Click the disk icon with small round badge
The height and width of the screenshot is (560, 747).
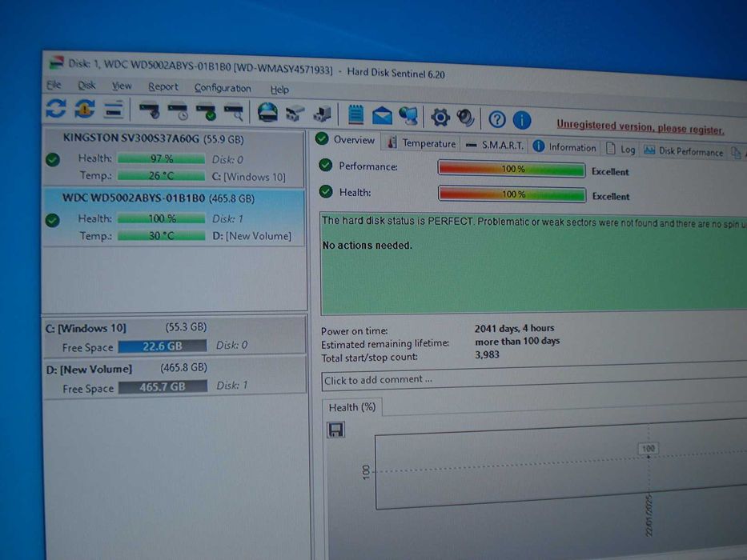point(149,111)
